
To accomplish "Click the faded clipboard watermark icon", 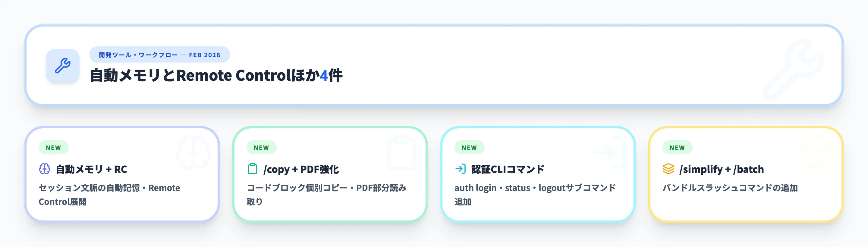I will [401, 152].
